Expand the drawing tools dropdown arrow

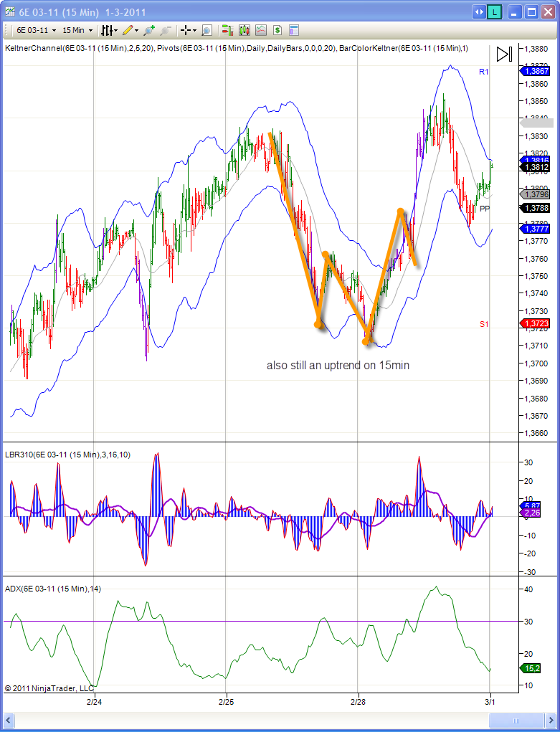(136, 31)
